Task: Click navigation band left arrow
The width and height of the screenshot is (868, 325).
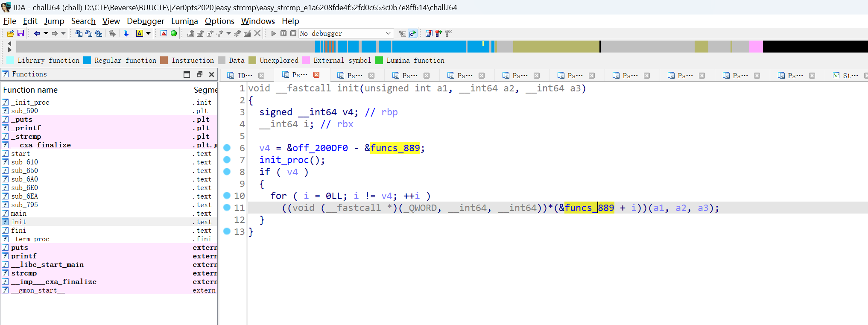Action: (9, 44)
